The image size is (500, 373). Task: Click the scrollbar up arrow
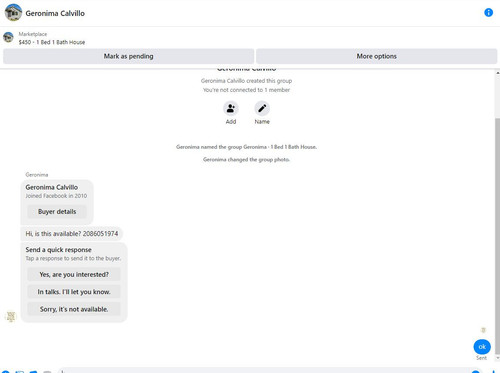click(498, 72)
